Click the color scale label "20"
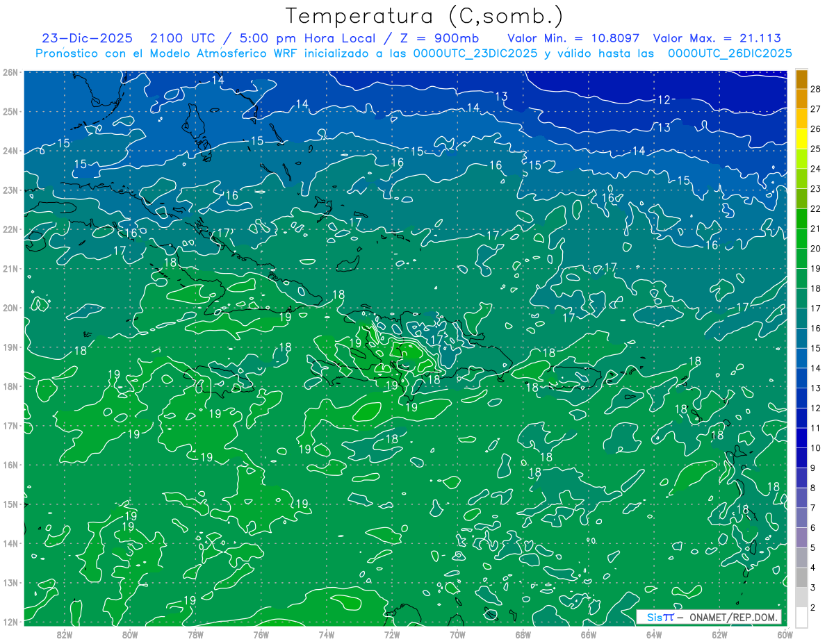The width and height of the screenshot is (834, 644). click(815, 248)
